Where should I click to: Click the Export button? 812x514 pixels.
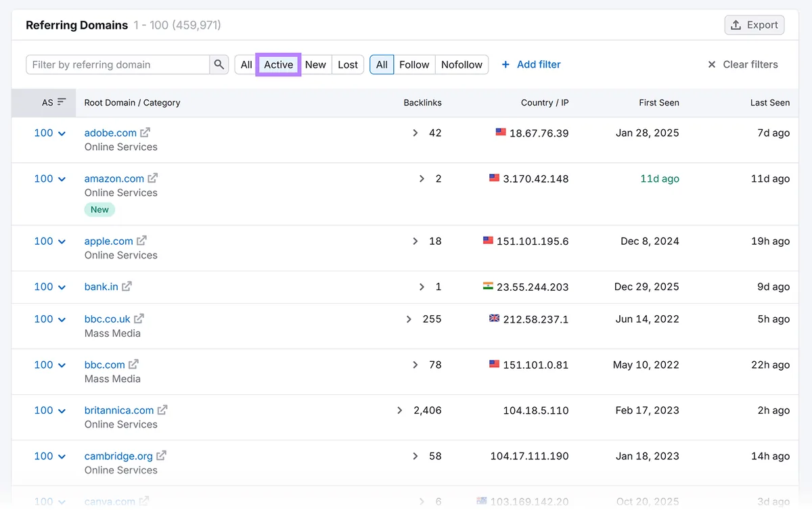[754, 25]
